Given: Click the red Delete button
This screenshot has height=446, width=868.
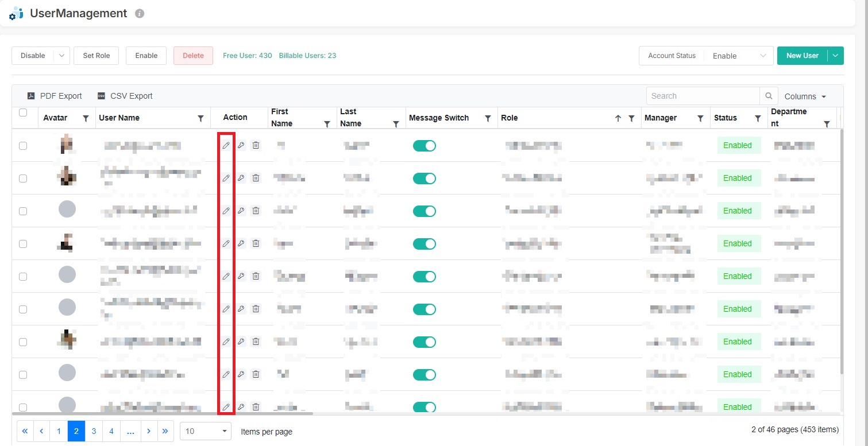Looking at the screenshot, I should (x=193, y=56).
